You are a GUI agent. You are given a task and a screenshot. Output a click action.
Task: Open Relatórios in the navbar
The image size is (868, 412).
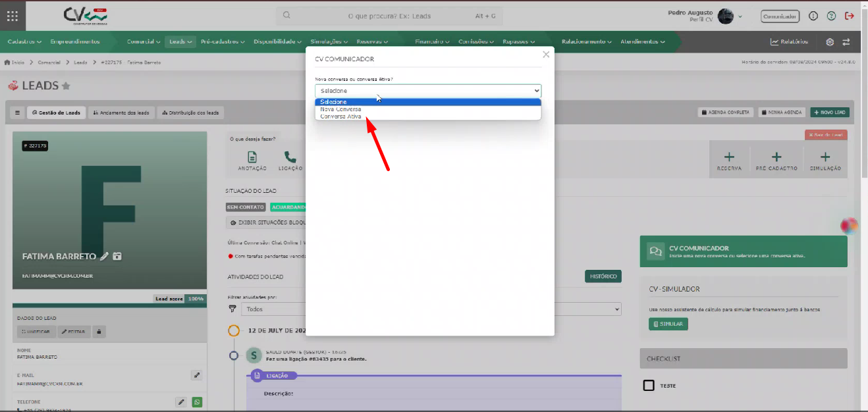pyautogui.click(x=790, y=41)
